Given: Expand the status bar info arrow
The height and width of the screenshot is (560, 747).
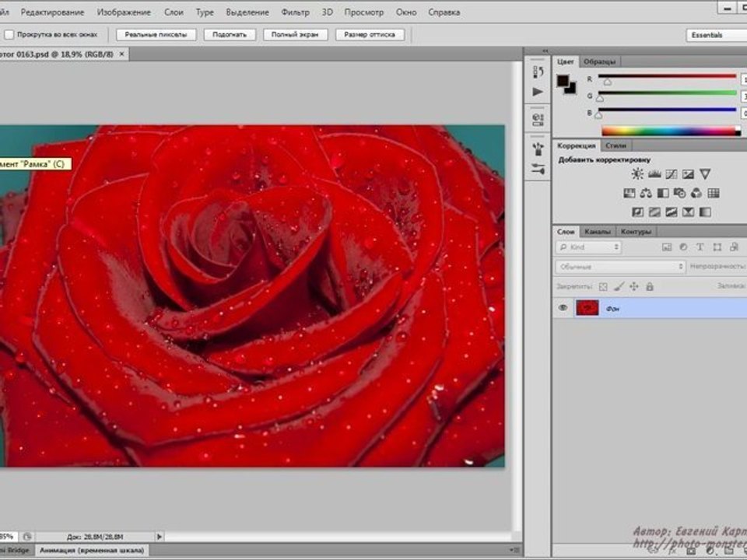Looking at the screenshot, I should [x=159, y=537].
